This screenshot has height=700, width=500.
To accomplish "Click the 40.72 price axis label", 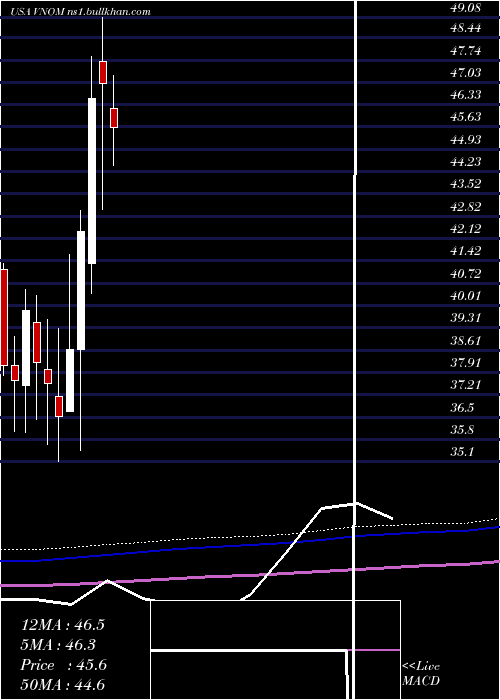I will coord(466,274).
